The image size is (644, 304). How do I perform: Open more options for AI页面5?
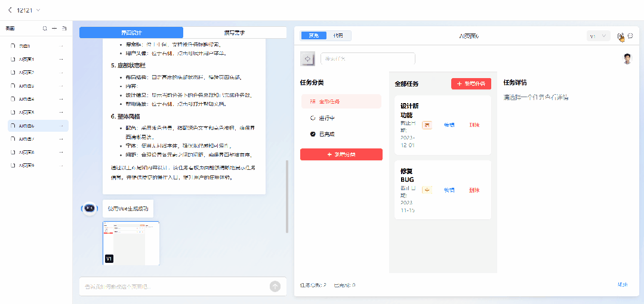61,113
